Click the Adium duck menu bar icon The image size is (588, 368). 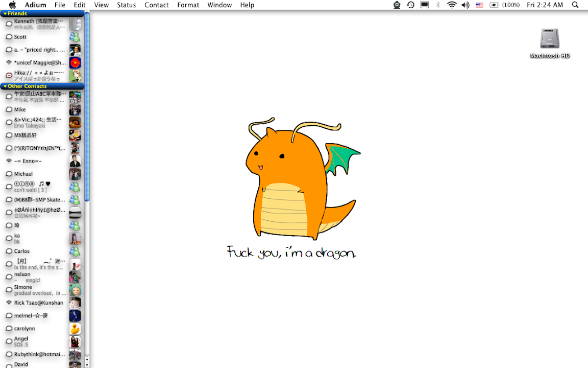pyautogui.click(x=397, y=5)
